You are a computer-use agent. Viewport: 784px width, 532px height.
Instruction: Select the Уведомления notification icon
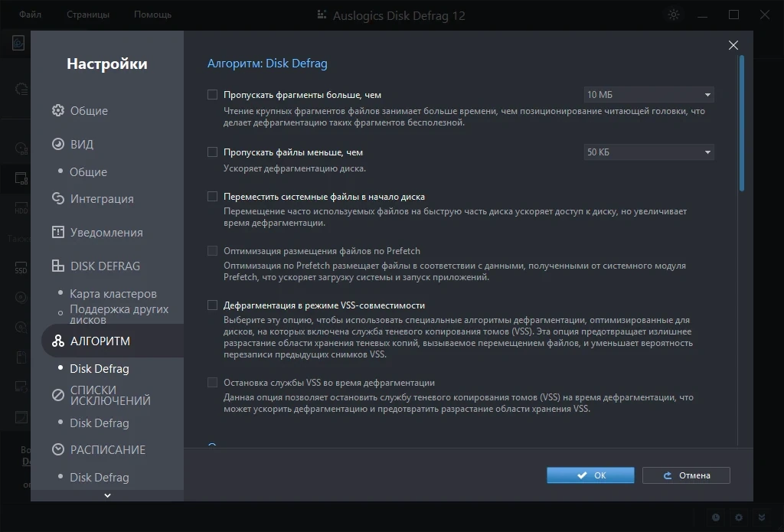point(58,232)
